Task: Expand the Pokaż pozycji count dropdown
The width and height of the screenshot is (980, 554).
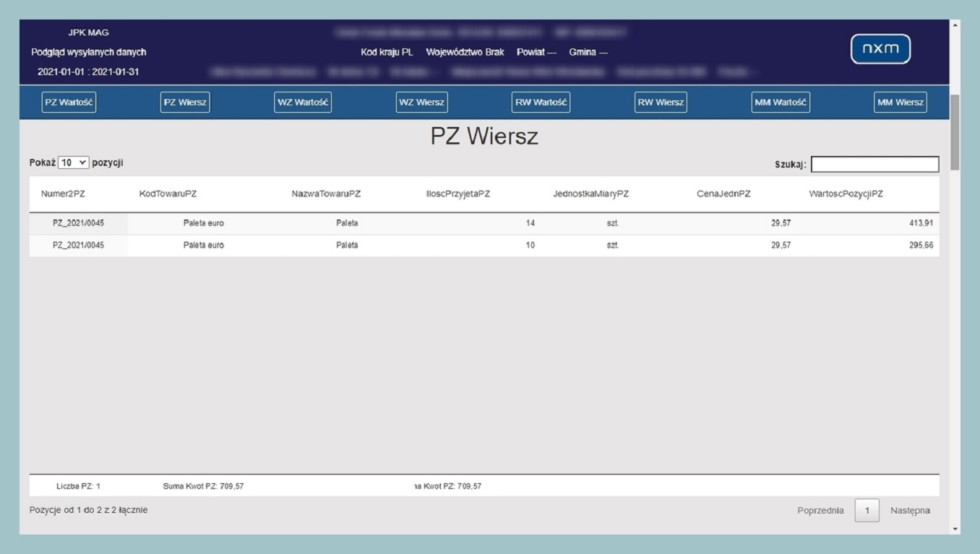Action: point(74,163)
